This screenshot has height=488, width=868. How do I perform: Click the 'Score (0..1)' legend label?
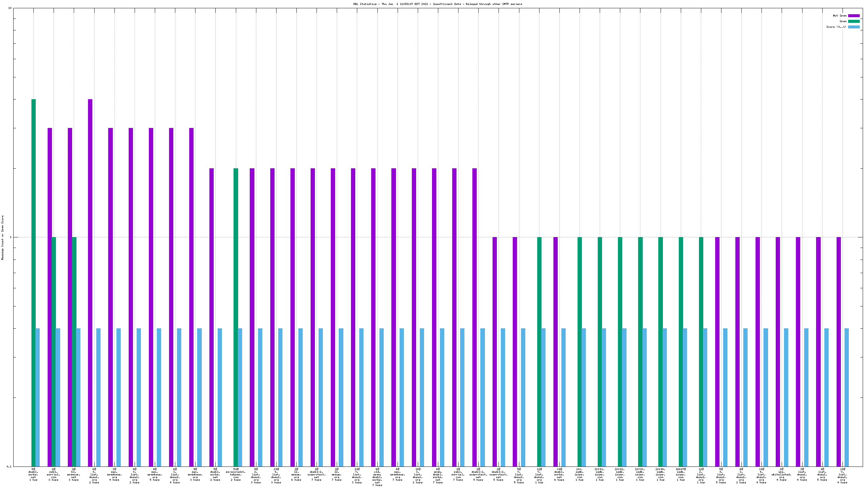point(836,27)
